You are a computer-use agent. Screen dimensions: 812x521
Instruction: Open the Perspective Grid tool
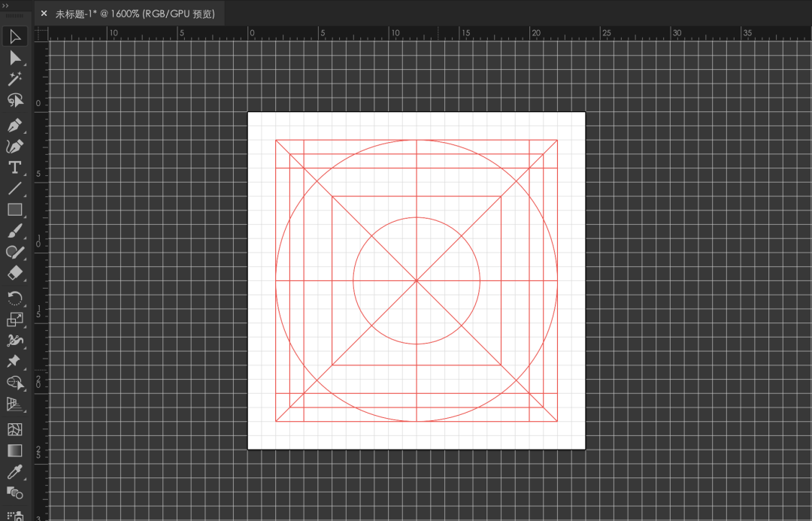pos(14,404)
